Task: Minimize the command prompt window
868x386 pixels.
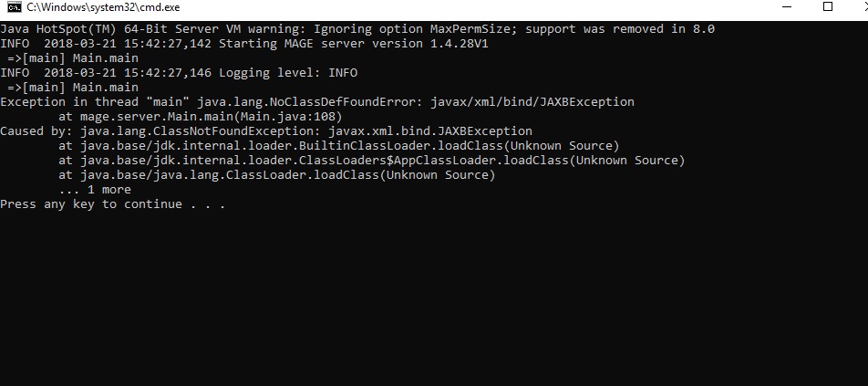Action: click(787, 7)
